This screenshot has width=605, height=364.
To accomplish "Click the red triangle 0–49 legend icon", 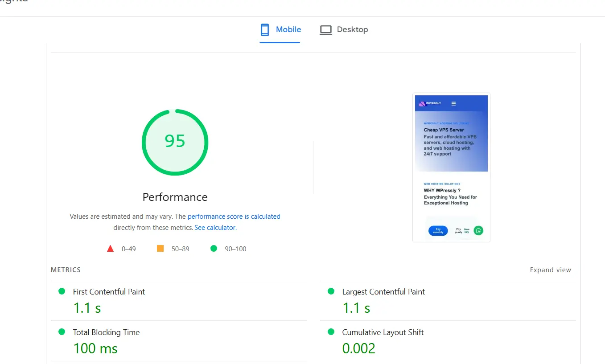I will (x=110, y=249).
